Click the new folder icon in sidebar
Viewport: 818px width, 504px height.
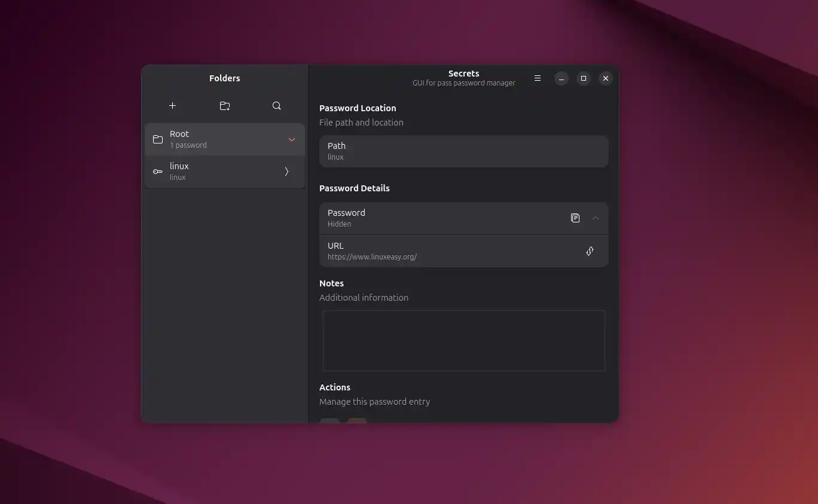(225, 106)
